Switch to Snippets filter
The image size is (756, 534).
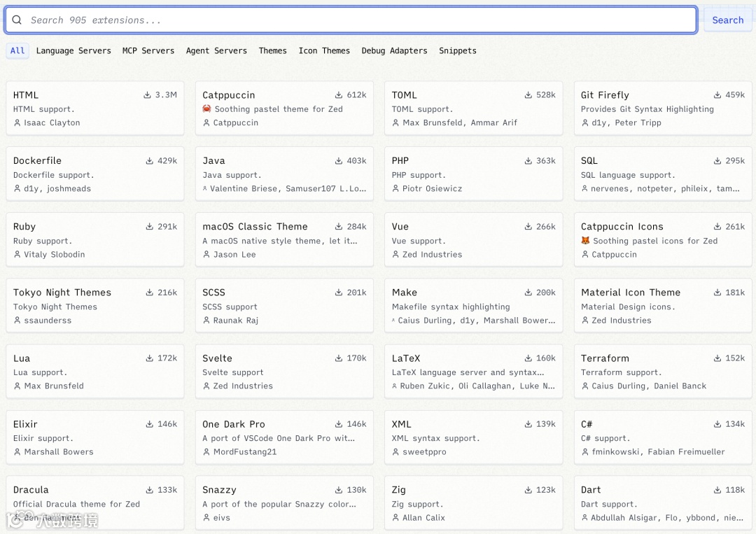click(458, 50)
